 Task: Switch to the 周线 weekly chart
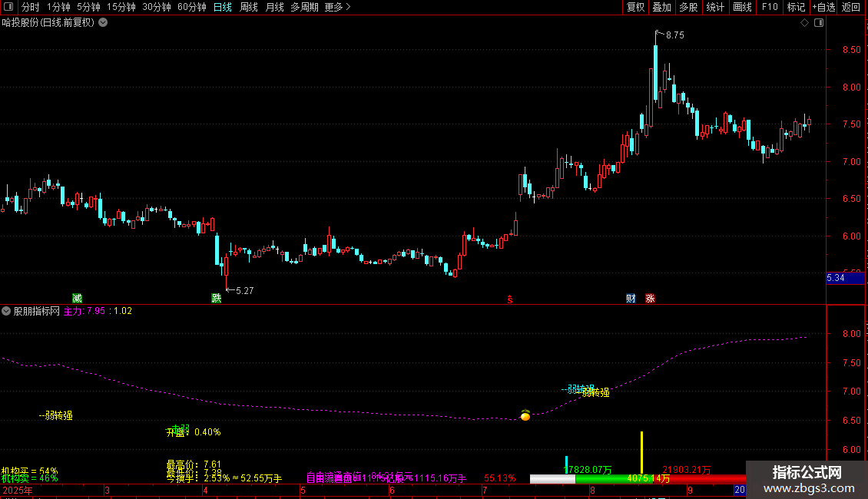click(x=249, y=7)
